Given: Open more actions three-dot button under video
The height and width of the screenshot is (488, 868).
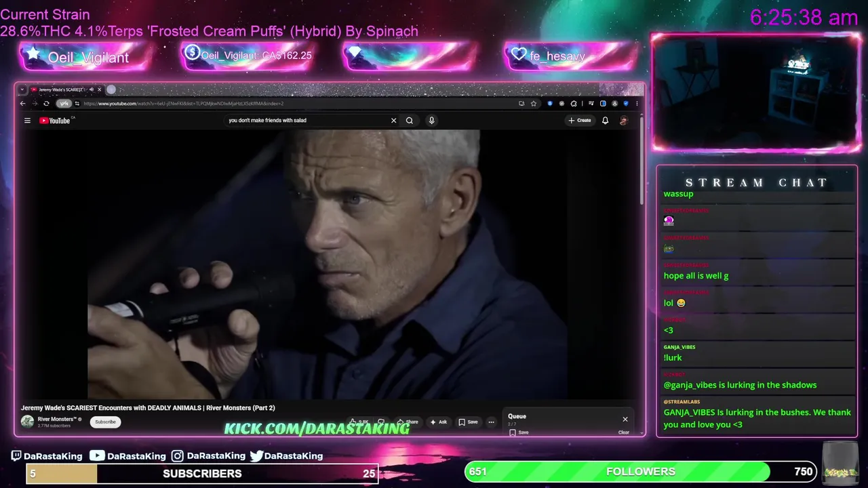Looking at the screenshot, I should click(491, 422).
